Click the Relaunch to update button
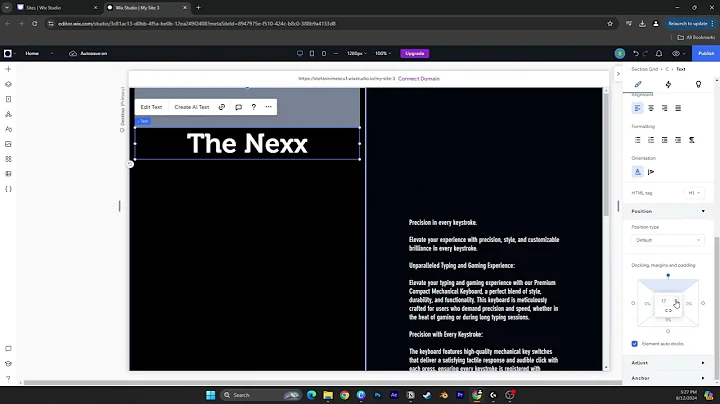Image resolution: width=720 pixels, height=404 pixels. coord(687,23)
